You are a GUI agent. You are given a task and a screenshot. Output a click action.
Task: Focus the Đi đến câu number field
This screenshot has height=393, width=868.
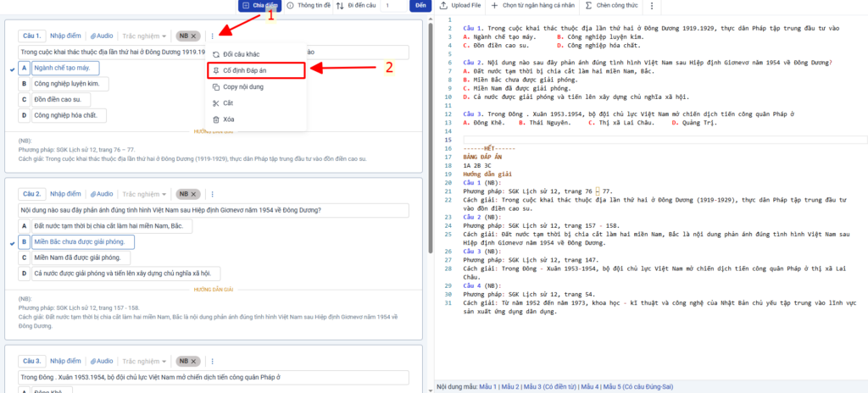click(393, 6)
